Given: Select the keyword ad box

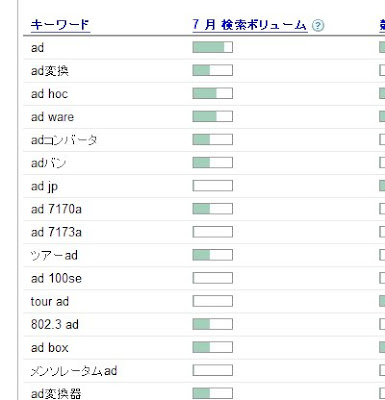Looking at the screenshot, I should [x=49, y=348].
